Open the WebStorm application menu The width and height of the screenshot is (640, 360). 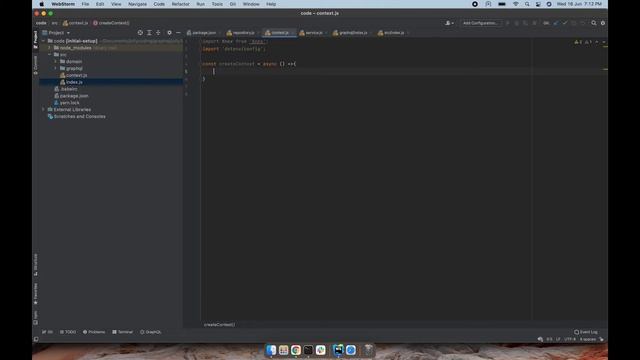[x=63, y=4]
